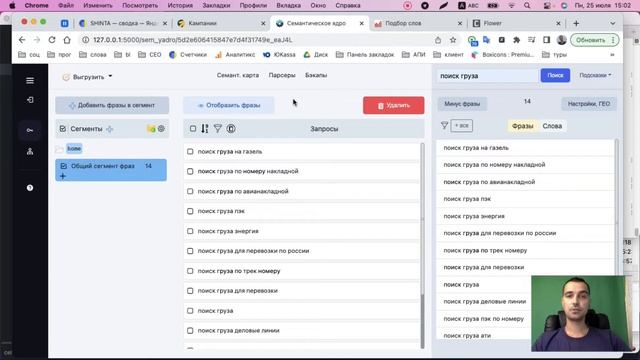Image resolution: width=640 pixels, height=360 pixels.
Task: Tick checkbox for поиск груза пэк
Action: pyautogui.click(x=190, y=211)
